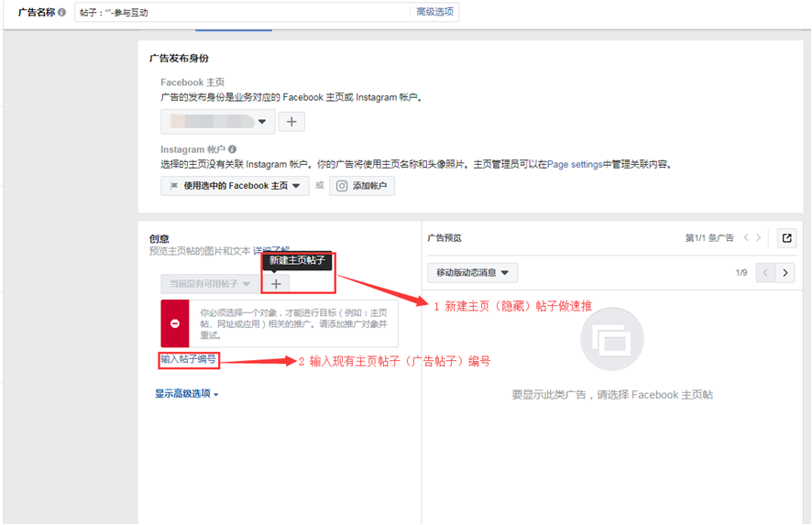Screen dimensions: 812x525
Task: Click the info icon beside 广告名称
Action: (61, 12)
